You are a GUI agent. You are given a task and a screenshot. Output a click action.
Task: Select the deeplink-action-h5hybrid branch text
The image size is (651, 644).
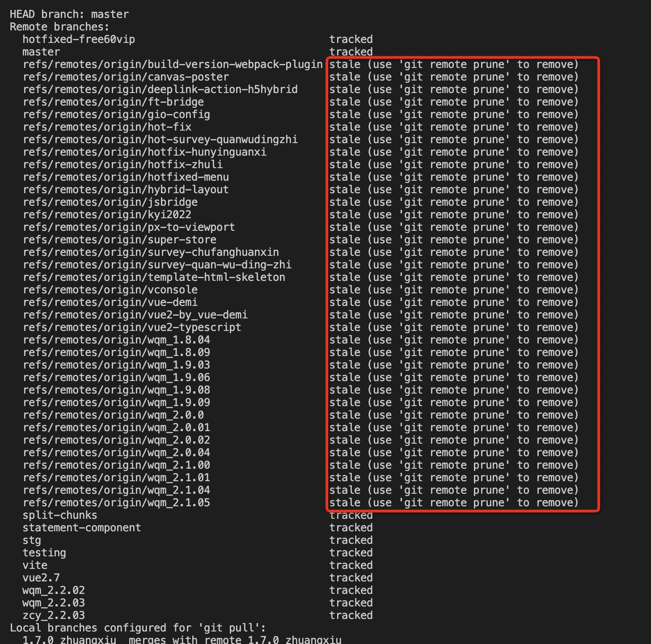(160, 89)
